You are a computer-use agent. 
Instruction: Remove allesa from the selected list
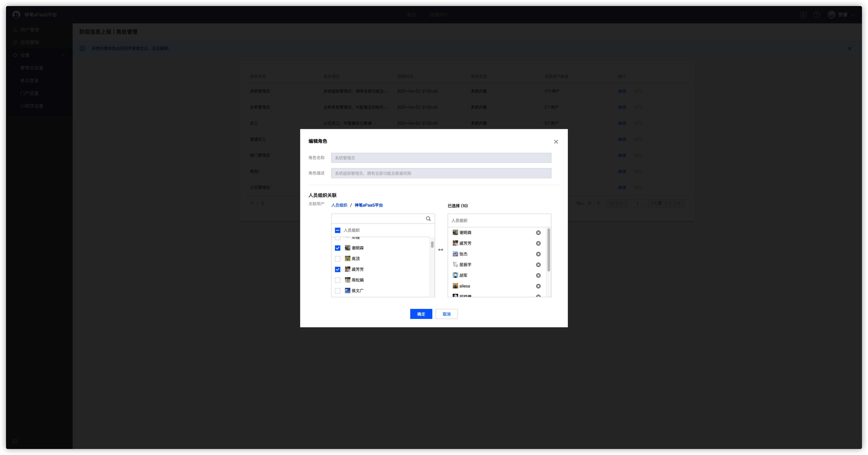[x=538, y=286]
